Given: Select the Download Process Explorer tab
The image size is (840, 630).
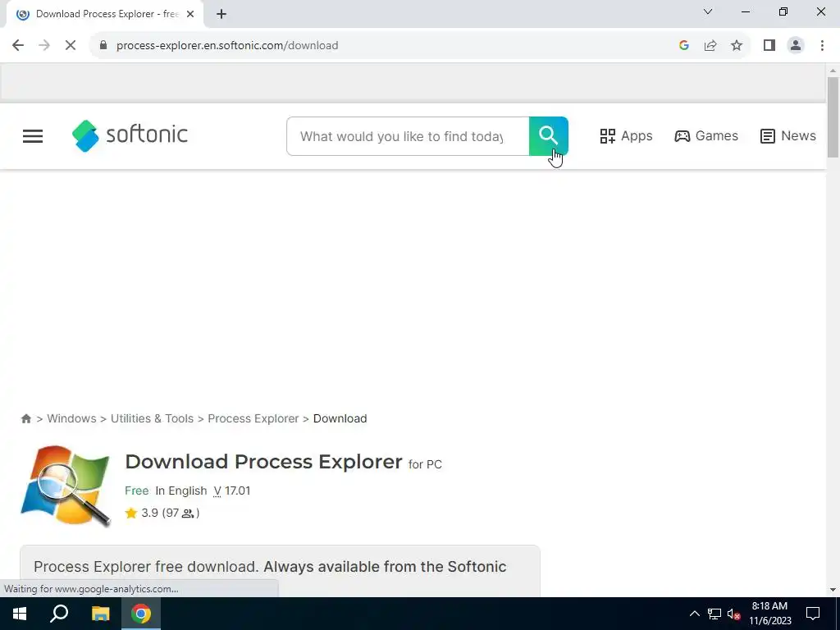Looking at the screenshot, I should pyautogui.click(x=105, y=14).
